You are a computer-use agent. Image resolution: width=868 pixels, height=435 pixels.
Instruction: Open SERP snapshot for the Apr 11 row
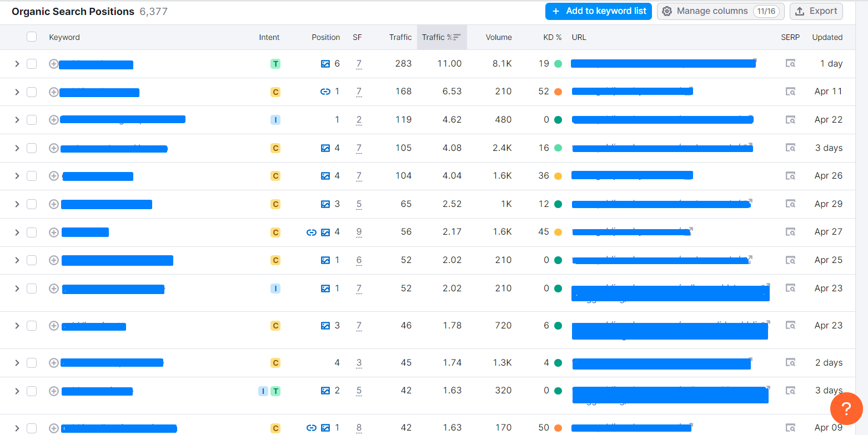(790, 92)
